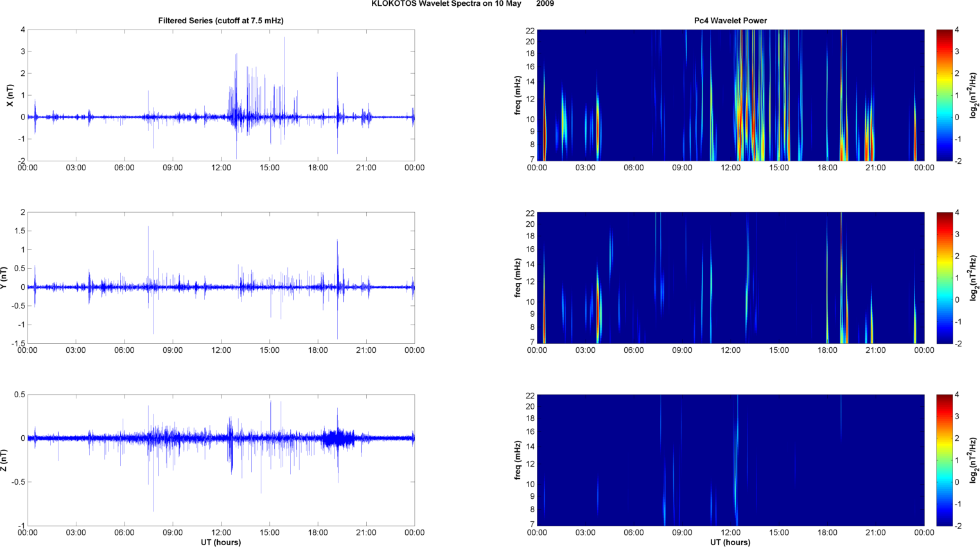
Task: Click the color bar of the X-row spectrogram
Action: [944, 95]
